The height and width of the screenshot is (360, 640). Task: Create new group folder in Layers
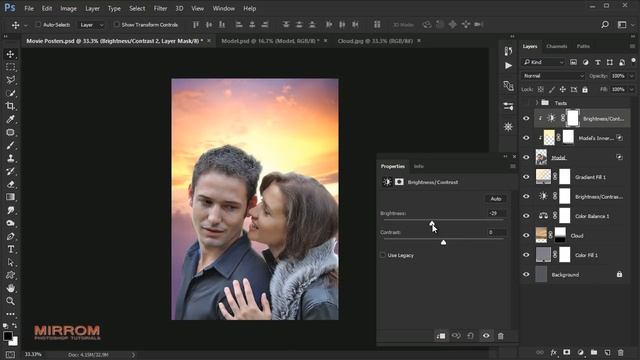coord(594,352)
